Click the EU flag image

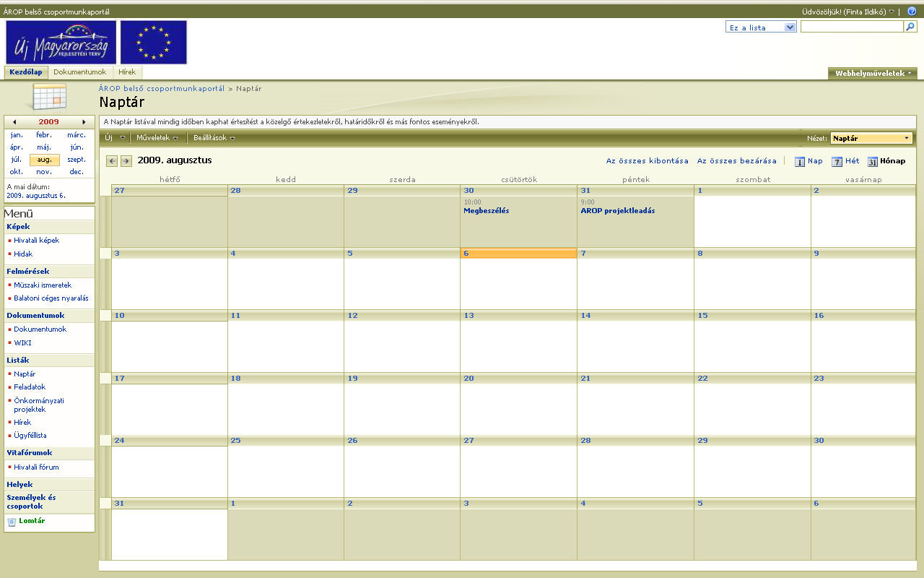coord(154,42)
